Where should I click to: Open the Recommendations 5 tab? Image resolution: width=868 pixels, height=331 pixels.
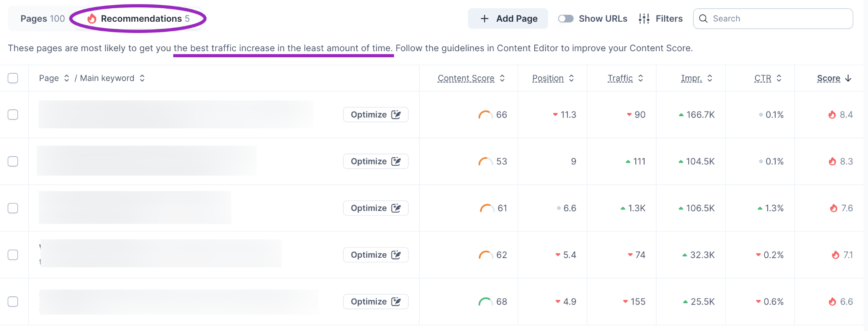coord(141,19)
